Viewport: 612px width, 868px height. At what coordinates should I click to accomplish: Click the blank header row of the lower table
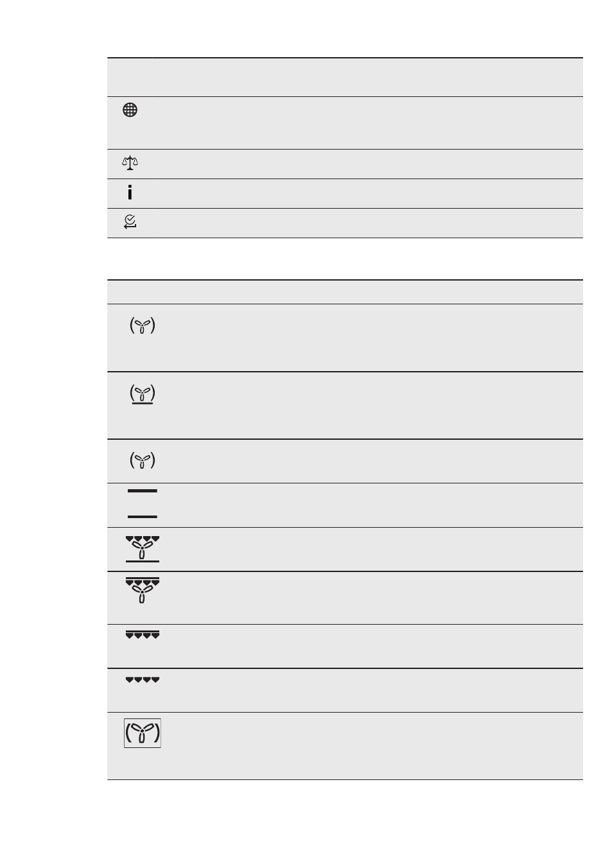click(345, 292)
